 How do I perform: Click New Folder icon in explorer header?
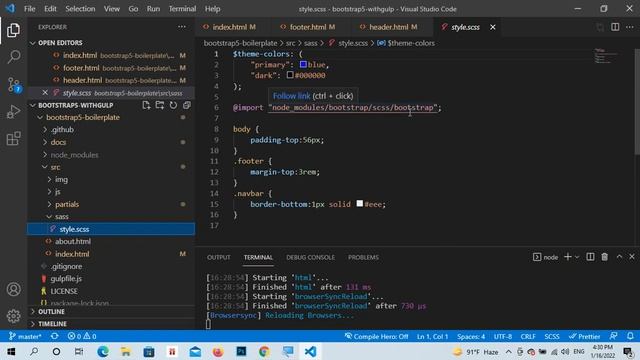160,105
